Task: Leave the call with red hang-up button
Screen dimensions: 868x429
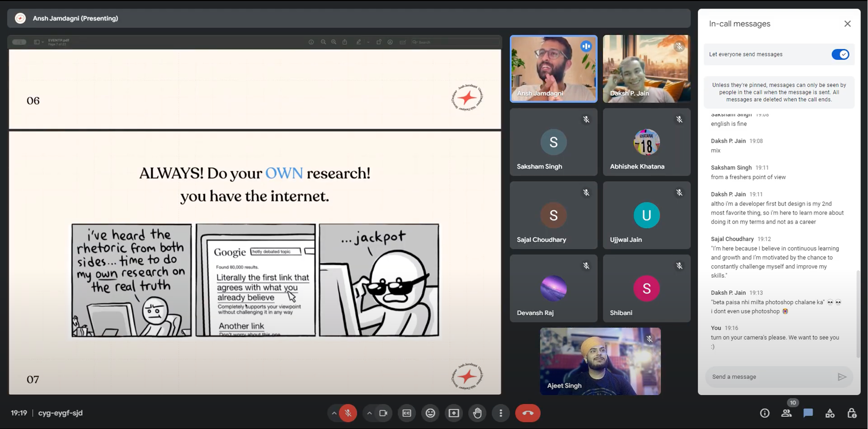Action: [528, 413]
